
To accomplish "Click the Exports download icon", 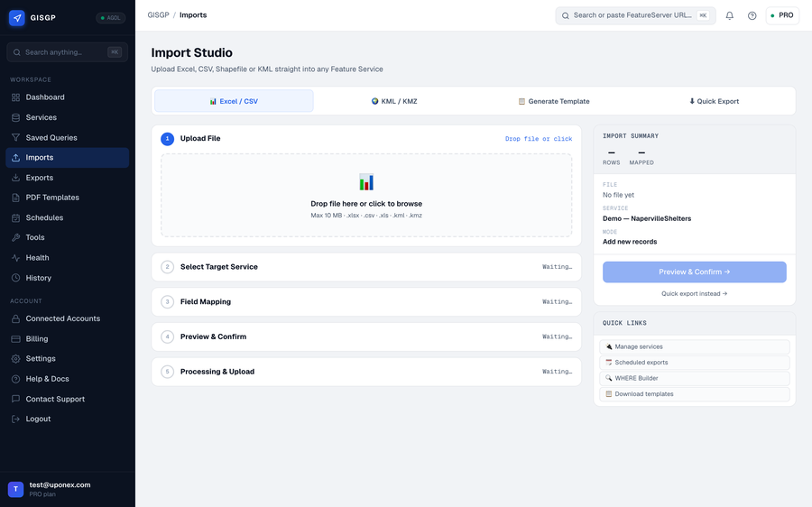I will click(x=16, y=178).
